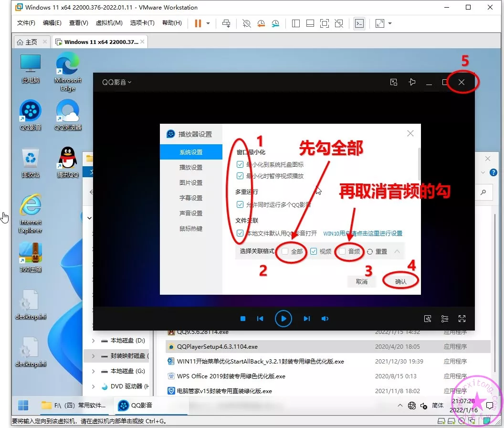Click the 确认 button in settings

[x=400, y=281]
